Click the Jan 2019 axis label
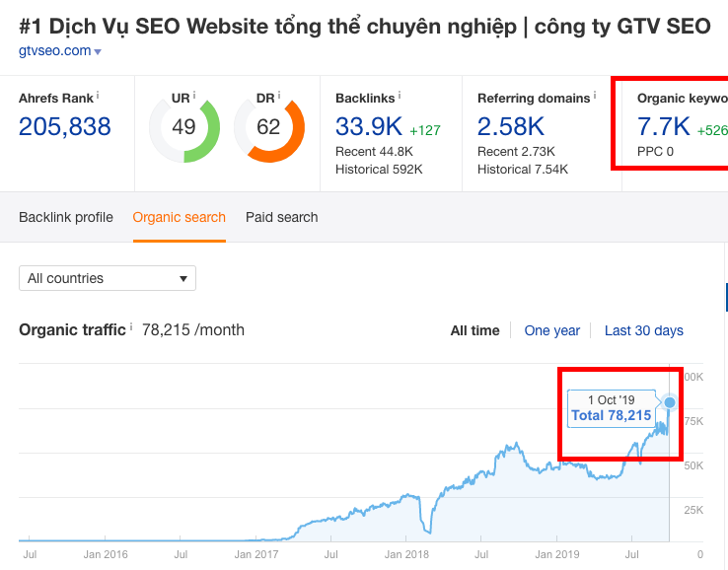 (x=557, y=554)
